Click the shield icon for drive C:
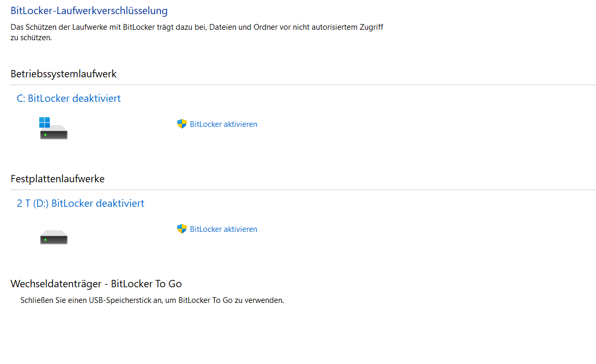 click(182, 124)
